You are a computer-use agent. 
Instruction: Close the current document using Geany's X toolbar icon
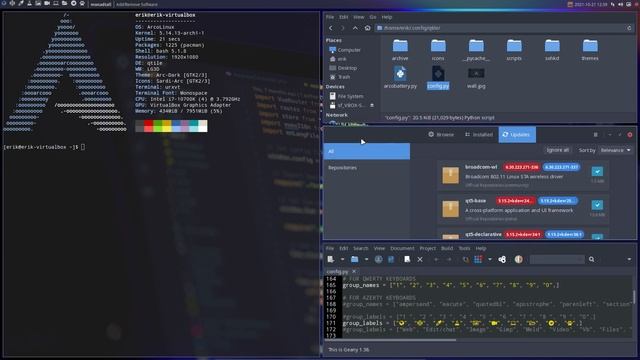[420, 259]
